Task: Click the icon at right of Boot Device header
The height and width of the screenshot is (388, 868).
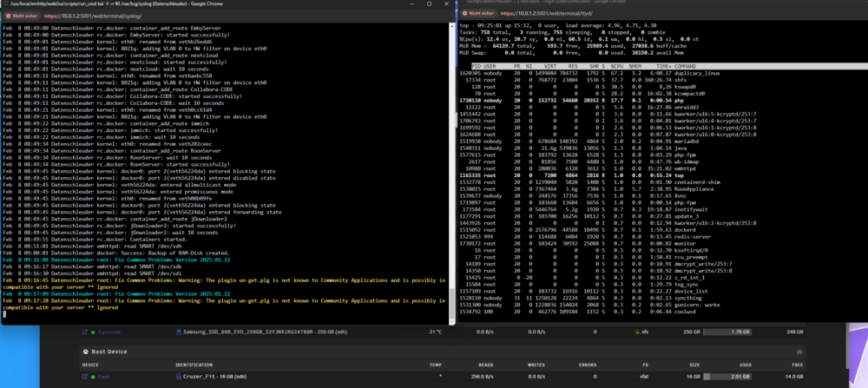Action: (x=799, y=352)
